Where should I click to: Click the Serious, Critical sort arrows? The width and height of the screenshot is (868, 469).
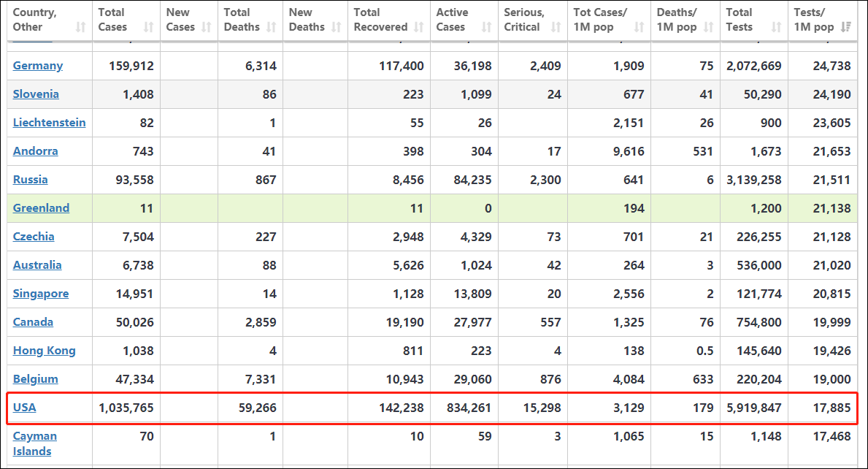point(556,27)
